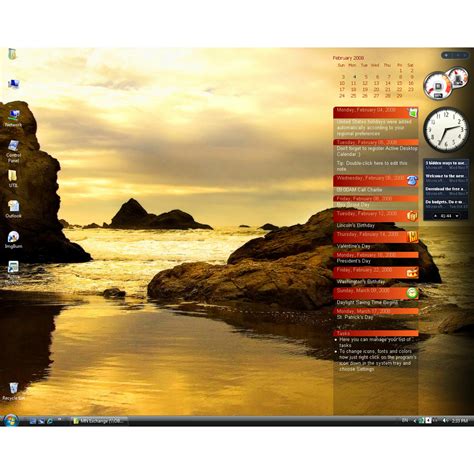Click the 'Don't forget to register' note
474x474 pixels.
[377, 151]
